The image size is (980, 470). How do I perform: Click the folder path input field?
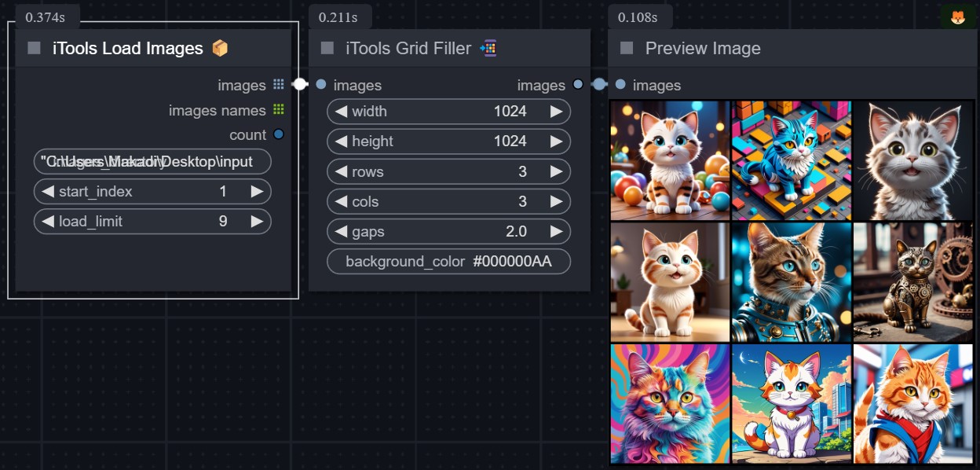152,162
